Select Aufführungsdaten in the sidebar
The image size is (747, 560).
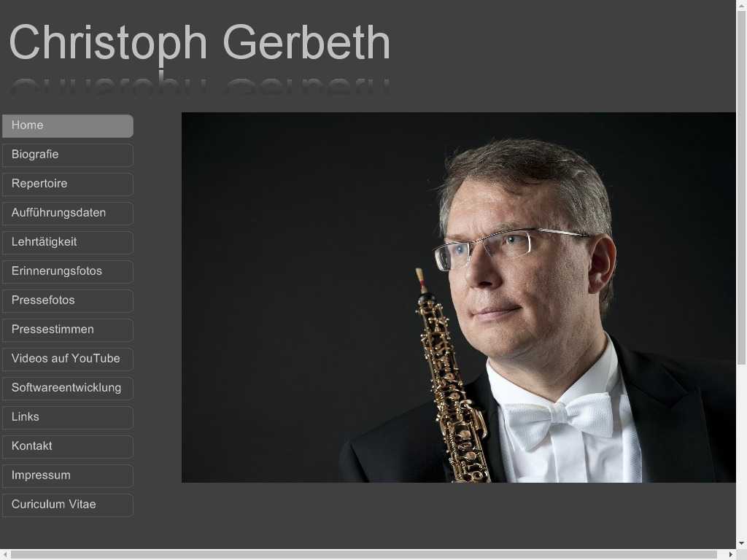tap(68, 213)
